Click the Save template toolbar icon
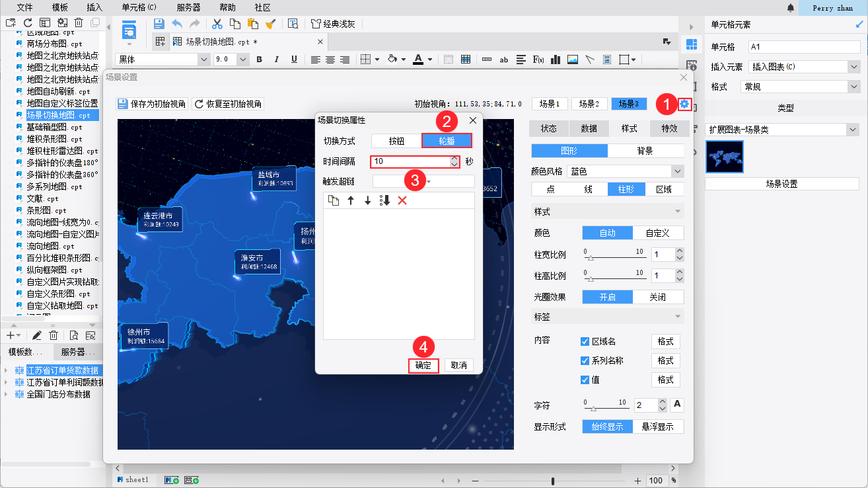This screenshot has width=868, height=488. click(x=159, y=24)
